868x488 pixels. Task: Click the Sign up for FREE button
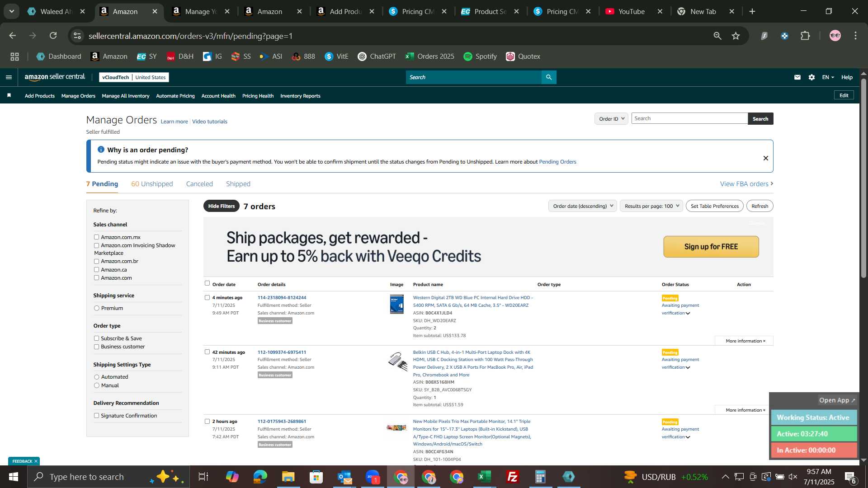point(711,247)
